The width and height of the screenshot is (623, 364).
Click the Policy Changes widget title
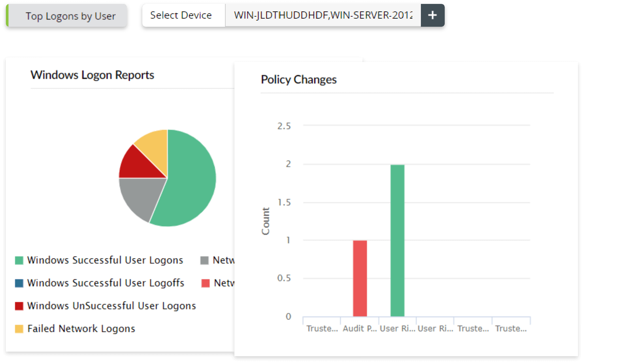pyautogui.click(x=299, y=80)
